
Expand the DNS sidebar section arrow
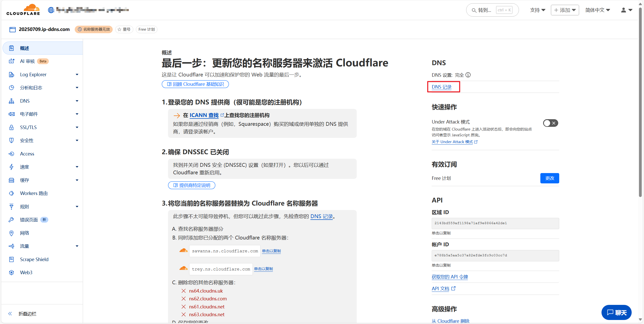pyautogui.click(x=77, y=101)
